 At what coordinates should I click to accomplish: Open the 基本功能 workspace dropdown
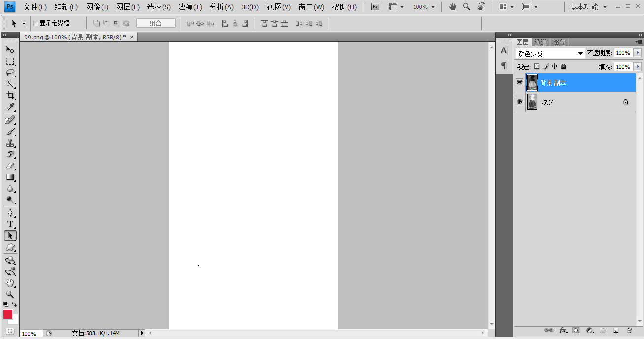pos(589,7)
